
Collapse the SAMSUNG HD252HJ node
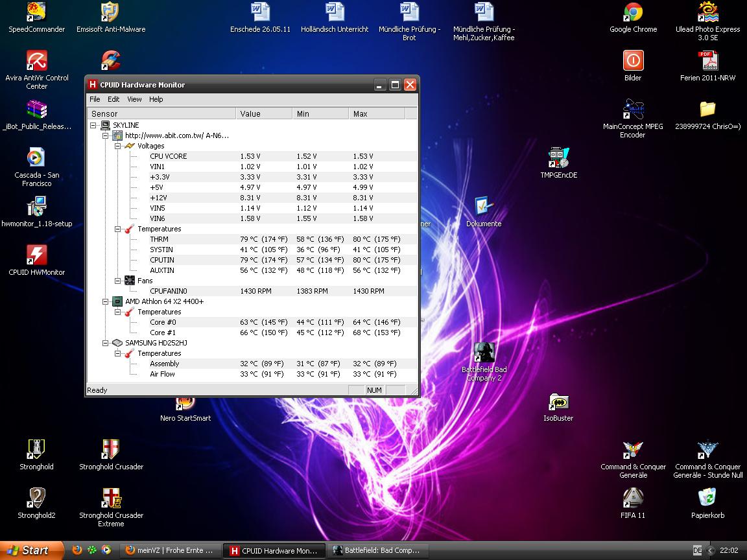click(106, 343)
